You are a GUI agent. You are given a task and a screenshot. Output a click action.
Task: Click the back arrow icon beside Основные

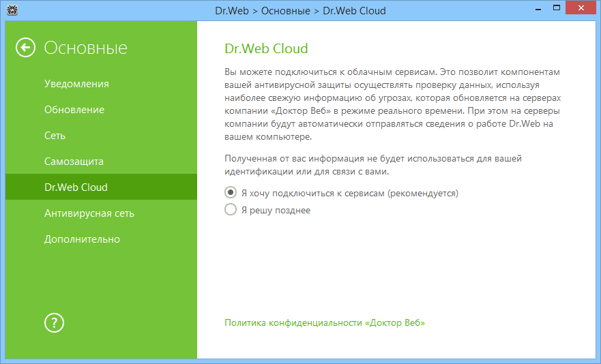click(26, 48)
